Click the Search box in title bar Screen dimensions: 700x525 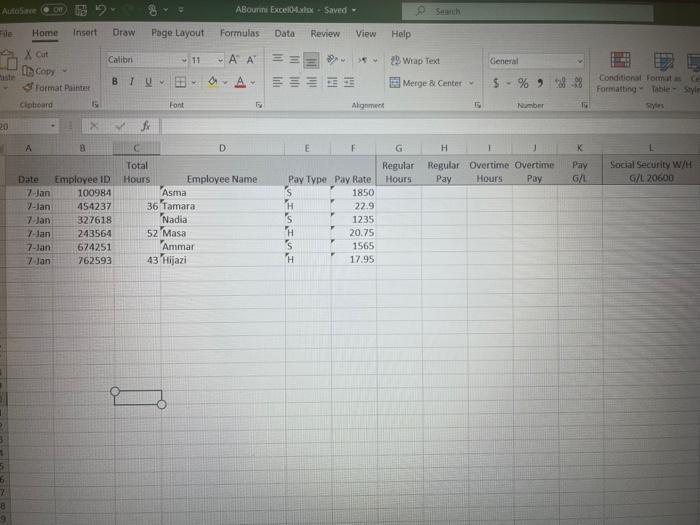tap(528, 11)
